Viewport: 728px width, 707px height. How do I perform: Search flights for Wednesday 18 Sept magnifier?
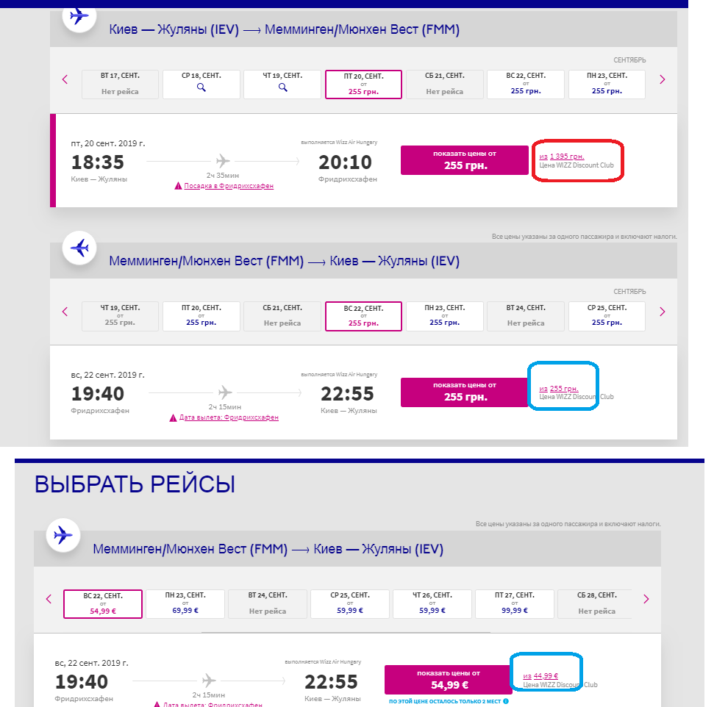[201, 88]
